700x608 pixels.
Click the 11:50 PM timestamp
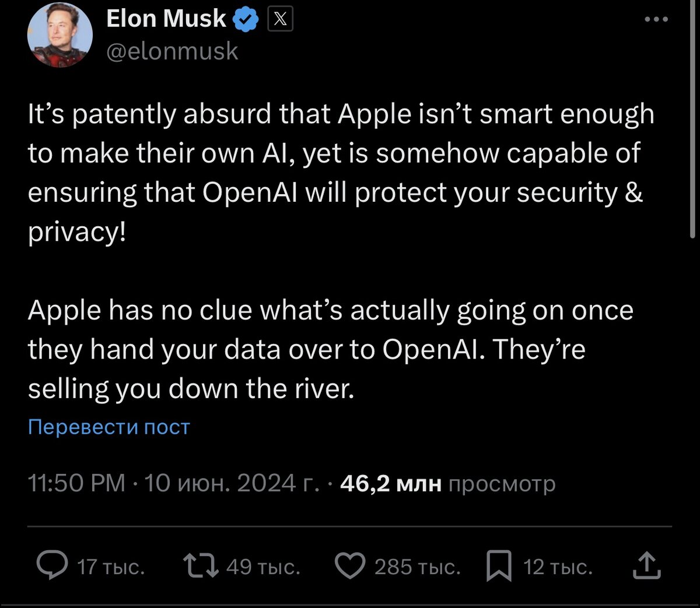[76, 483]
